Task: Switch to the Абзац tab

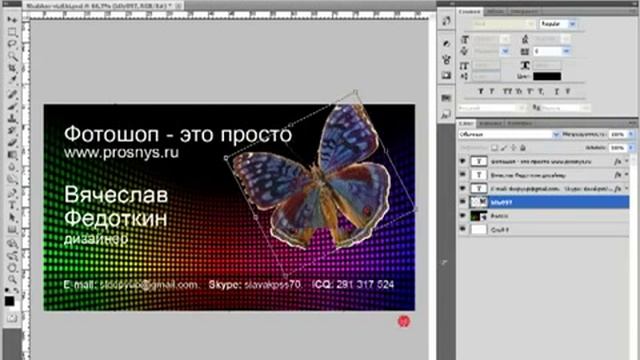Action: click(x=496, y=11)
